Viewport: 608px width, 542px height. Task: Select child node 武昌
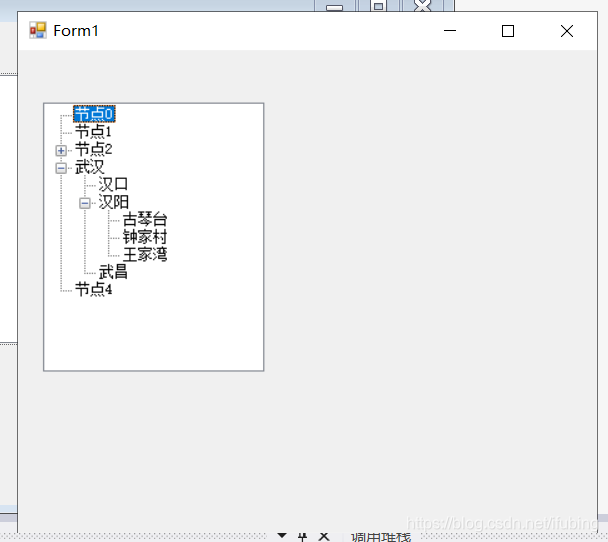113,272
